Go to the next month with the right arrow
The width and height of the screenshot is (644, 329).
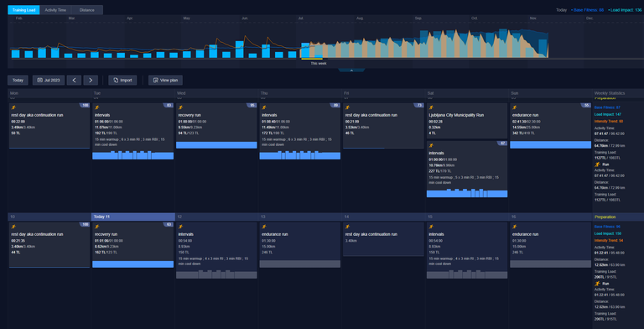click(91, 81)
